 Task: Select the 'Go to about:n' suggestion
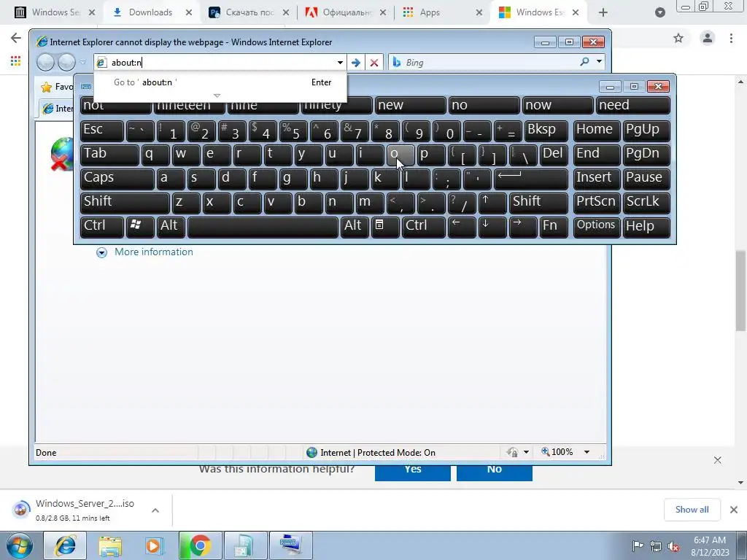point(220,82)
